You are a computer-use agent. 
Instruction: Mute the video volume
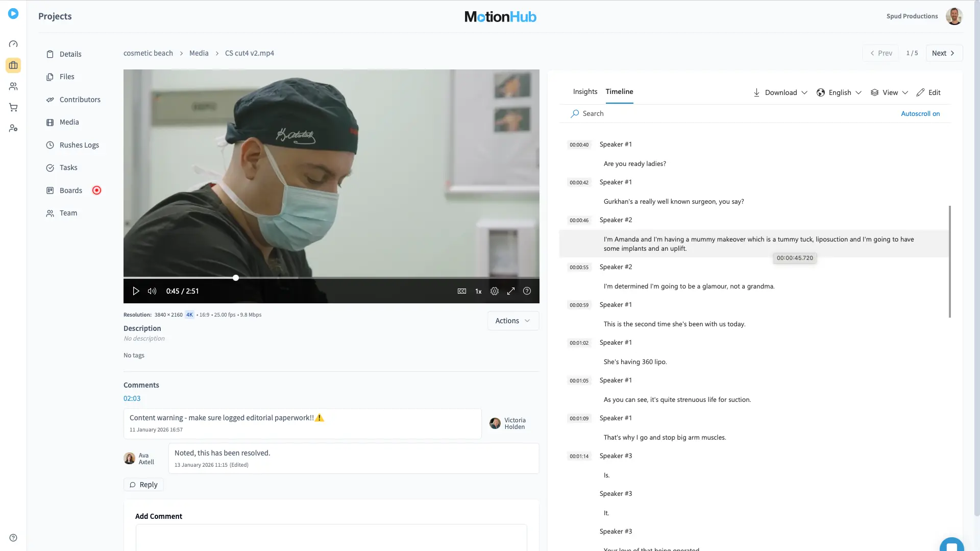(152, 291)
